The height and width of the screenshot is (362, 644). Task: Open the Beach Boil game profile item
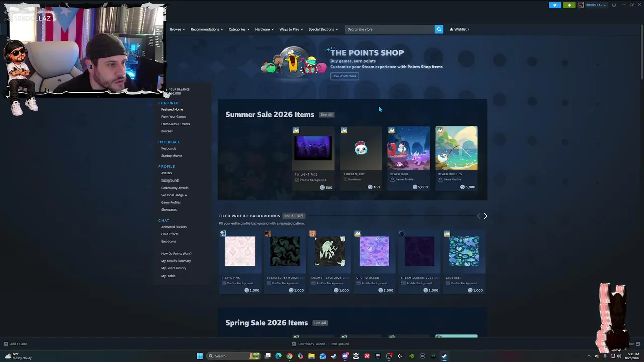(x=409, y=158)
